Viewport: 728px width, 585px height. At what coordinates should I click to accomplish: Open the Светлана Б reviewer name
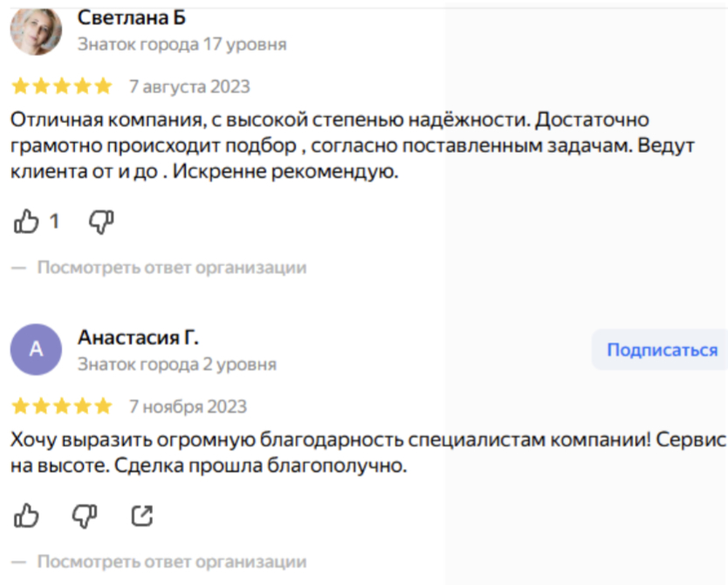(132, 17)
